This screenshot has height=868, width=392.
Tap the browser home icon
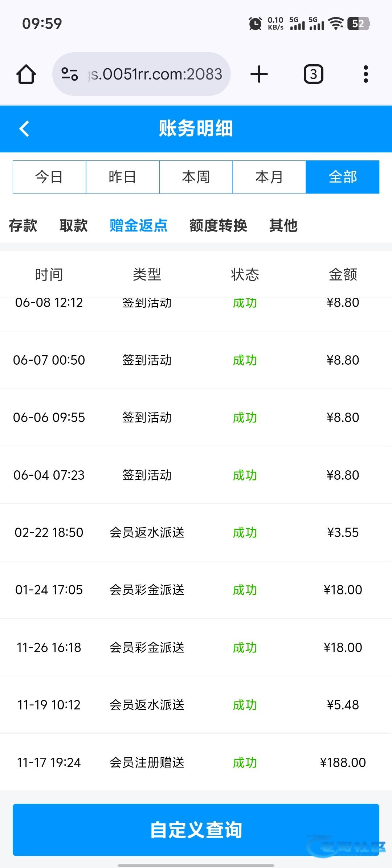coord(26,74)
